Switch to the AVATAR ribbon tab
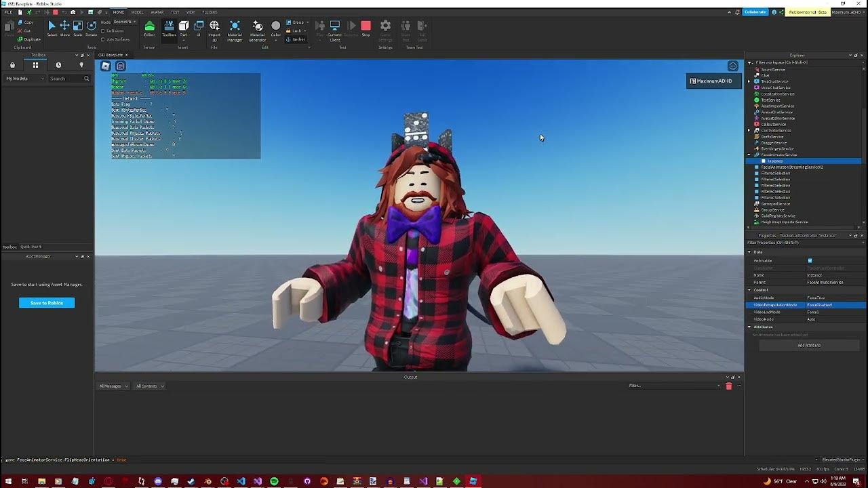 [x=157, y=12]
